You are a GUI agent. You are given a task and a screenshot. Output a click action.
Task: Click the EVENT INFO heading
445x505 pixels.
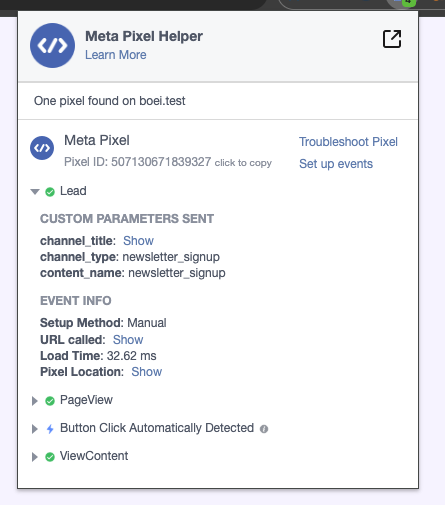[x=76, y=301]
